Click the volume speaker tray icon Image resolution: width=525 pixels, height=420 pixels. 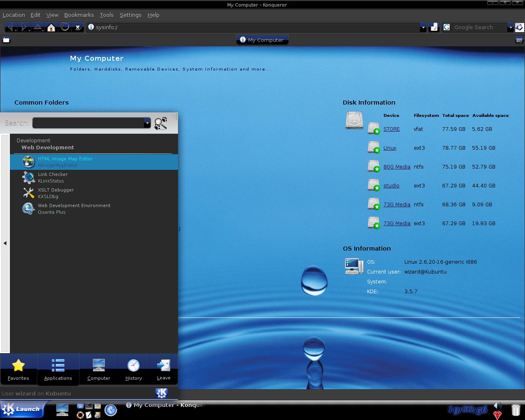pyautogui.click(x=498, y=406)
